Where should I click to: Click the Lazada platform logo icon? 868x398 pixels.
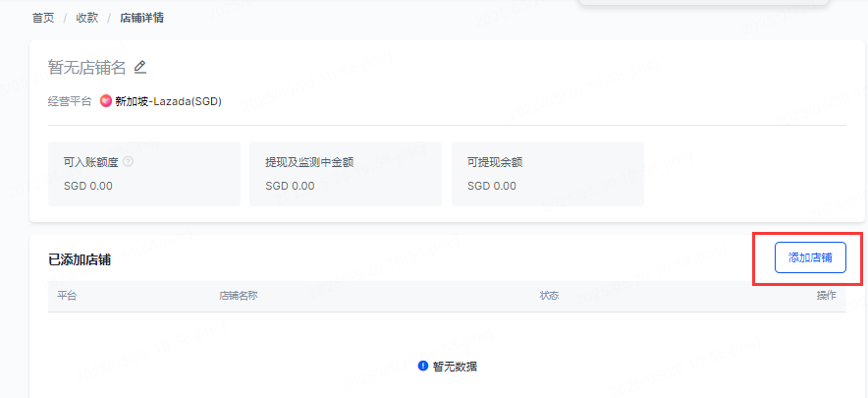click(106, 100)
